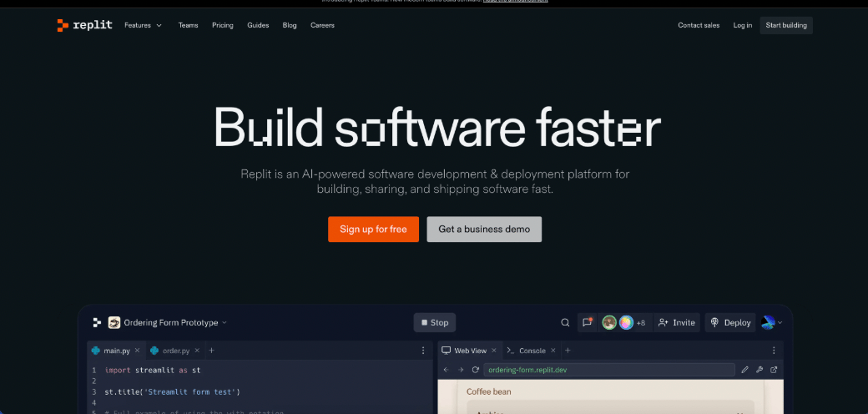
Task: Open the Guides link
Action: coord(258,26)
